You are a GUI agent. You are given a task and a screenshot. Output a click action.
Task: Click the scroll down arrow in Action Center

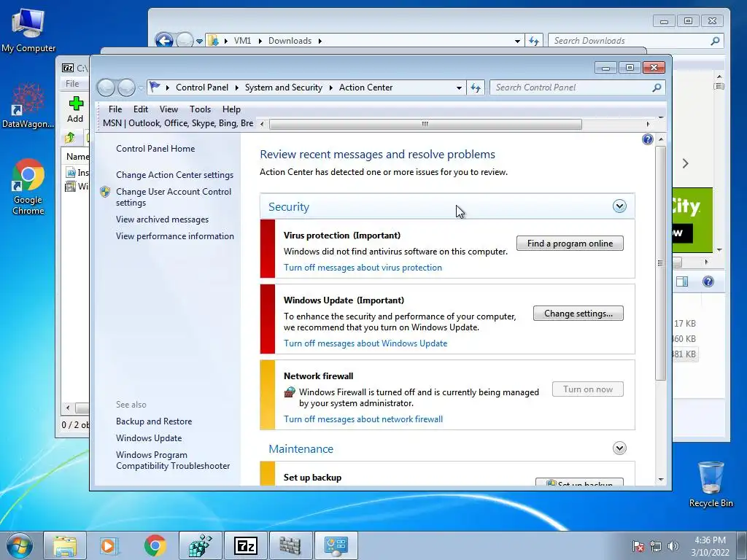(660, 480)
